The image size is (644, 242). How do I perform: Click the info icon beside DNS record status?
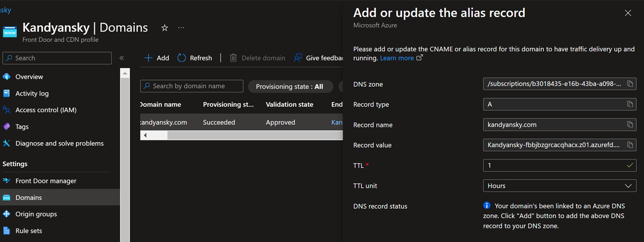[x=487, y=205]
